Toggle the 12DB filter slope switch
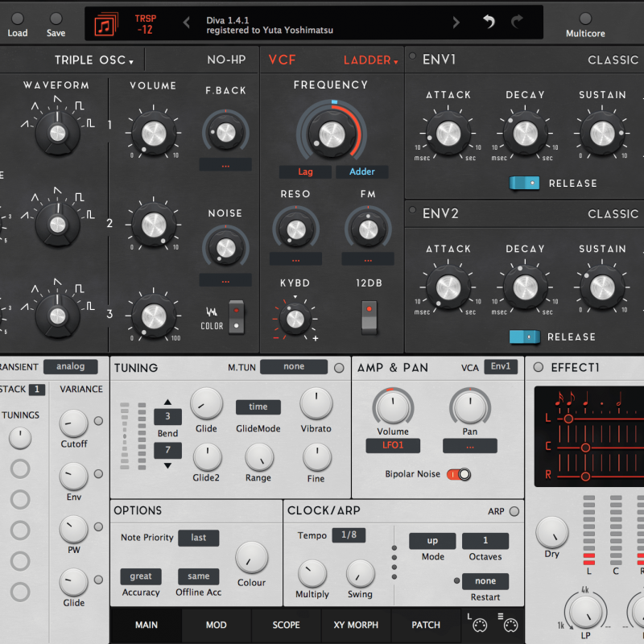The width and height of the screenshot is (644, 644). pyautogui.click(x=369, y=316)
